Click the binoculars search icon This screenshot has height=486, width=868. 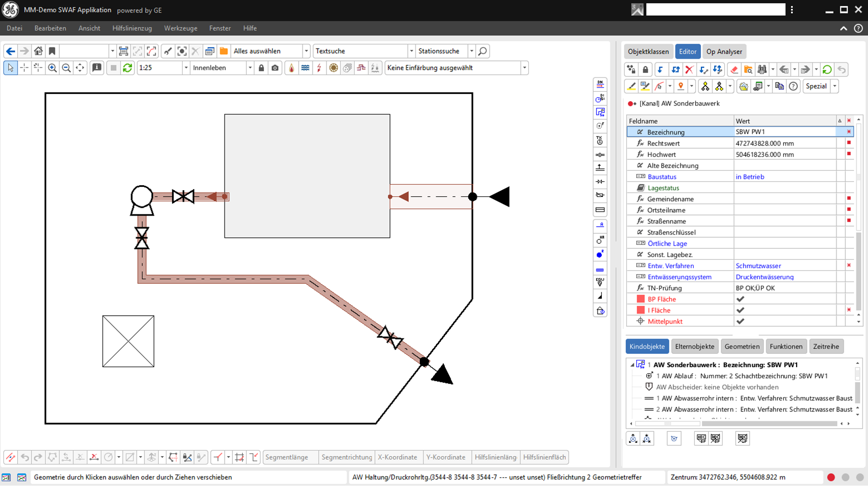tap(762, 70)
